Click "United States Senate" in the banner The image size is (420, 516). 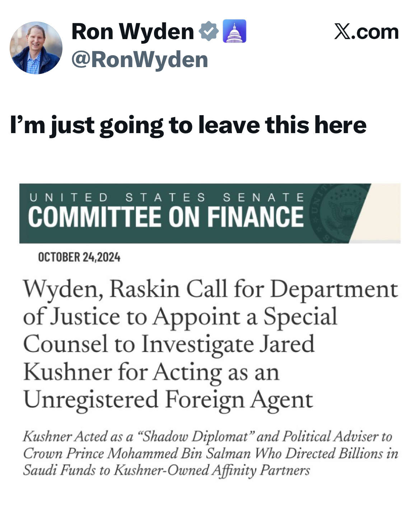(x=167, y=197)
